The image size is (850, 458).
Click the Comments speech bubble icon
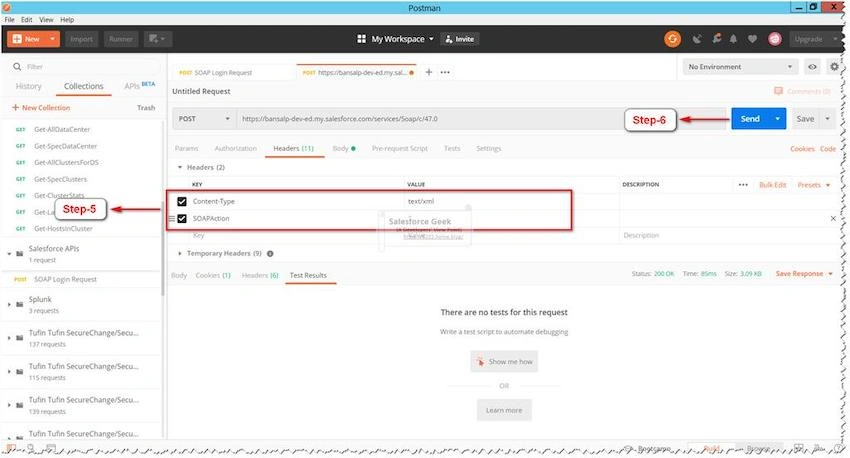coord(778,91)
